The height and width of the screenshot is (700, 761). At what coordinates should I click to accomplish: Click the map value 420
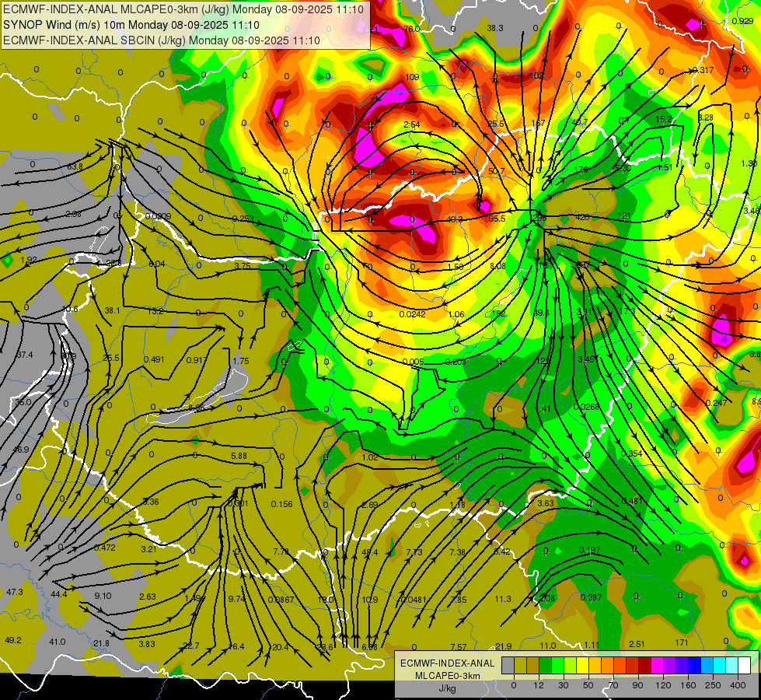click(x=582, y=217)
